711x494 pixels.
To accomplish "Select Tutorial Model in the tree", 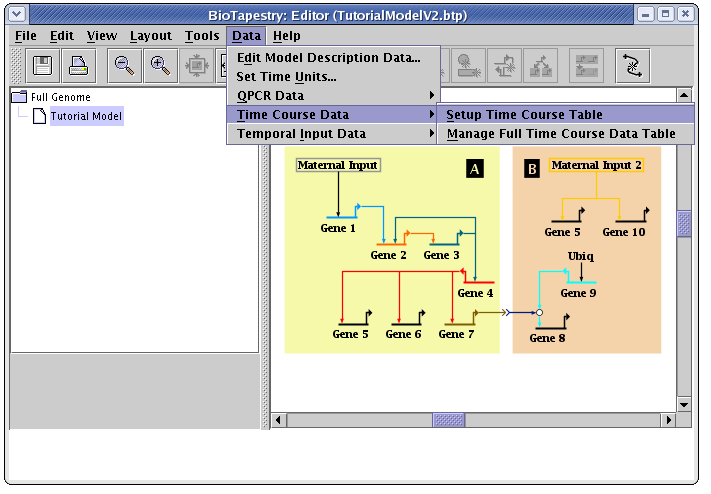I will (x=86, y=116).
